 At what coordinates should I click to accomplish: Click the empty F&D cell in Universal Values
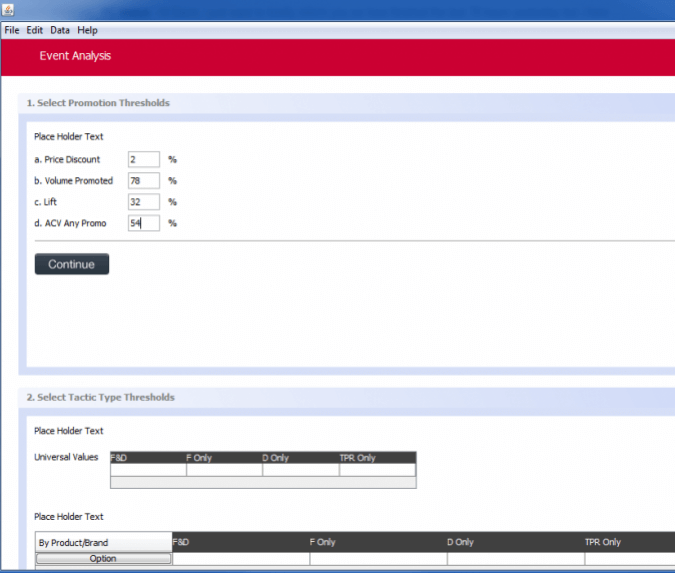pyautogui.click(x=149, y=470)
